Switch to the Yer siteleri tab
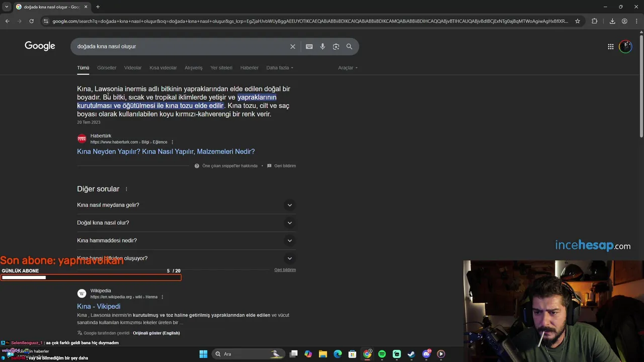 (221, 68)
